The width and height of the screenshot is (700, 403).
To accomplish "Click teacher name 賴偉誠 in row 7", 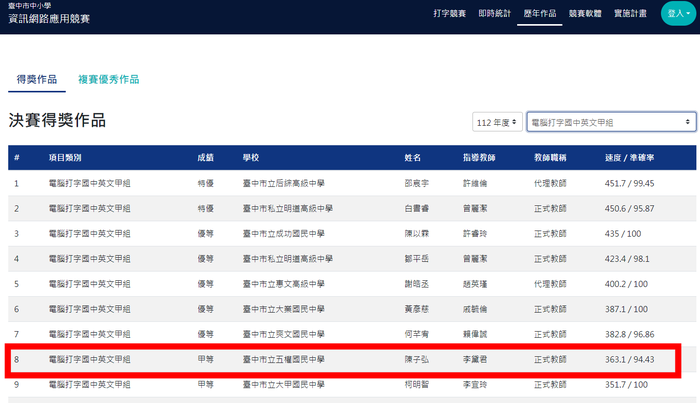I will pyautogui.click(x=475, y=334).
